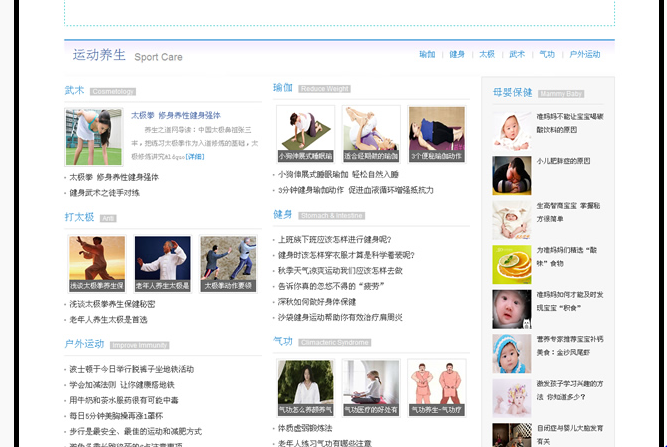Open article 秋季天气凉爽运动我们应该怎样去做

[x=340, y=270]
